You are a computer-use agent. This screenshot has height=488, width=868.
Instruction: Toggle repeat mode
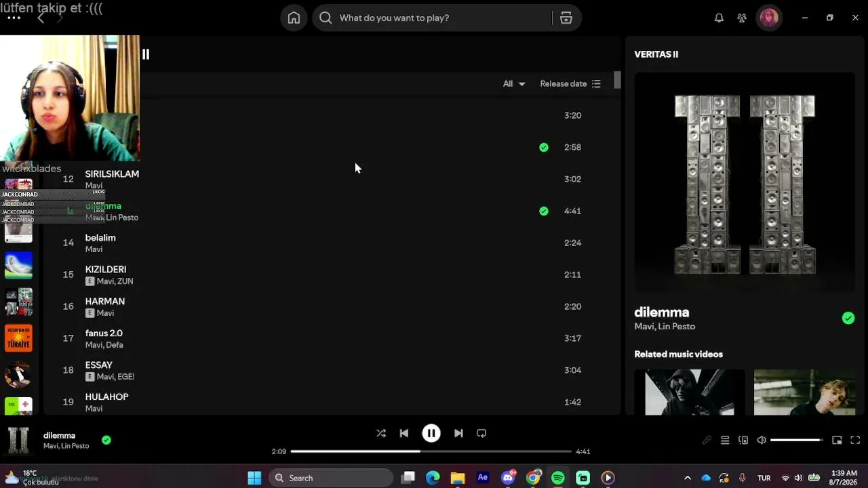[481, 433]
